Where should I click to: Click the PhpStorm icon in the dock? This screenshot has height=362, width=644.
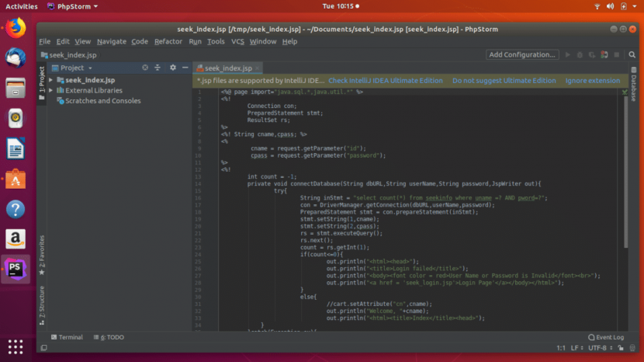point(16,269)
